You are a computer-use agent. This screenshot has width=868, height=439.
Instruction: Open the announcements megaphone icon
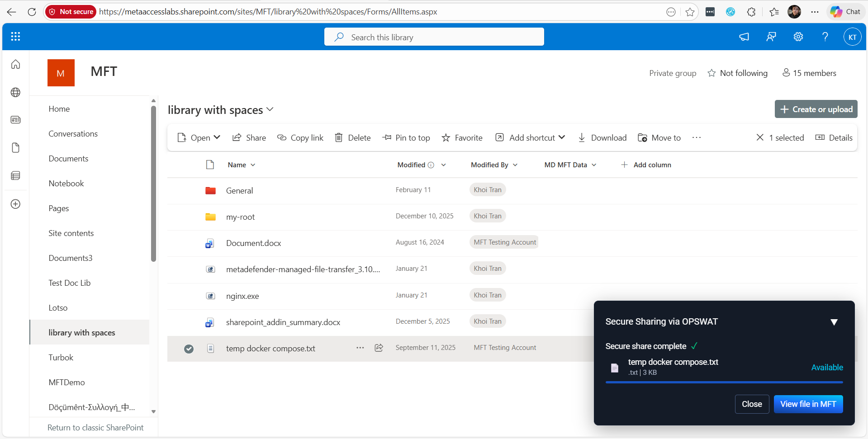(744, 37)
